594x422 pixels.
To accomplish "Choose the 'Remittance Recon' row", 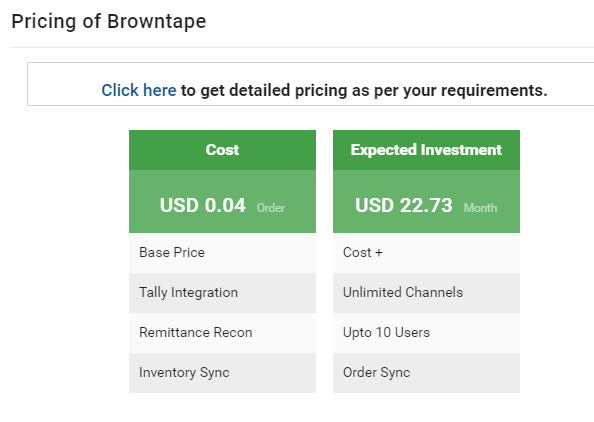I will 222,333.
